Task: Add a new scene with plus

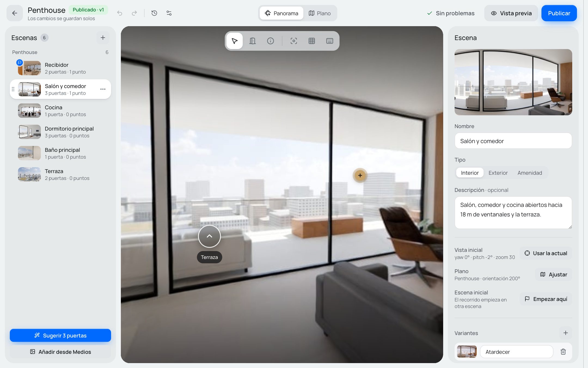Action: pyautogui.click(x=103, y=38)
